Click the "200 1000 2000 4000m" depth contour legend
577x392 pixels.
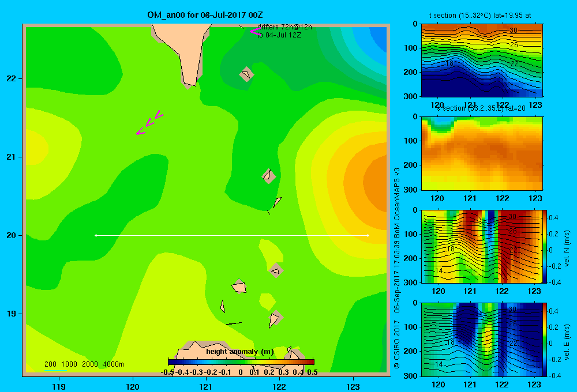tap(84, 364)
